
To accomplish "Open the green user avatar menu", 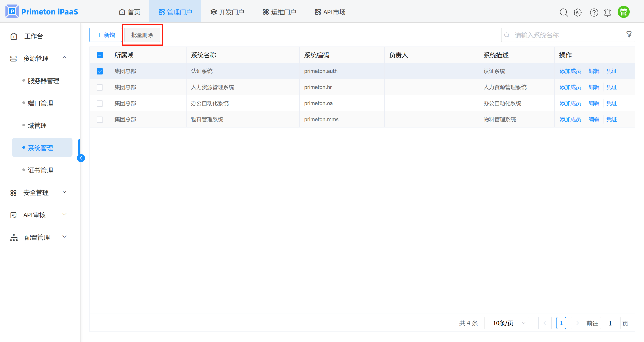I will click(x=623, y=12).
